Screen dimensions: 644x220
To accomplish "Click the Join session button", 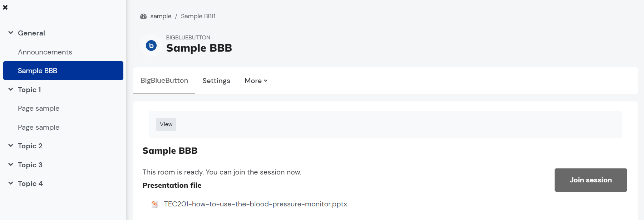I will 591,180.
